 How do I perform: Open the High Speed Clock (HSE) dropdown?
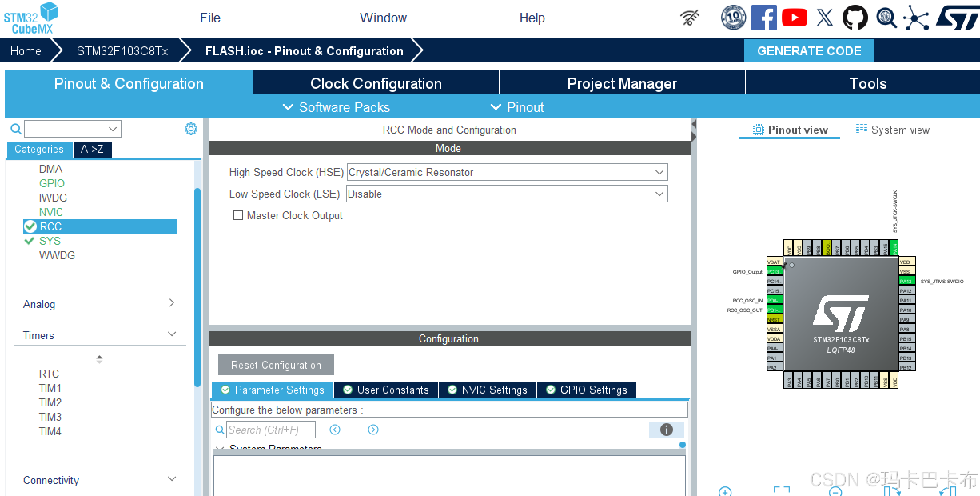point(507,172)
